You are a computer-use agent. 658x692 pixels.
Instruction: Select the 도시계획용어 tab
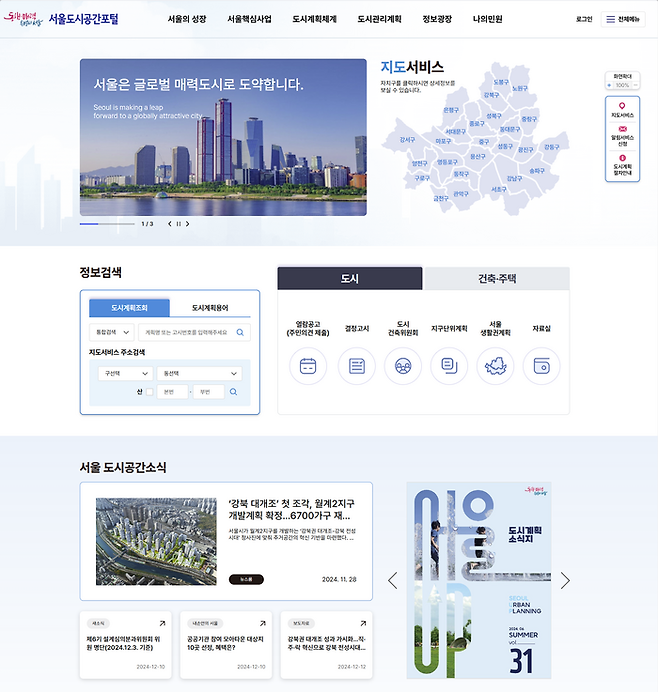pyautogui.click(x=210, y=308)
